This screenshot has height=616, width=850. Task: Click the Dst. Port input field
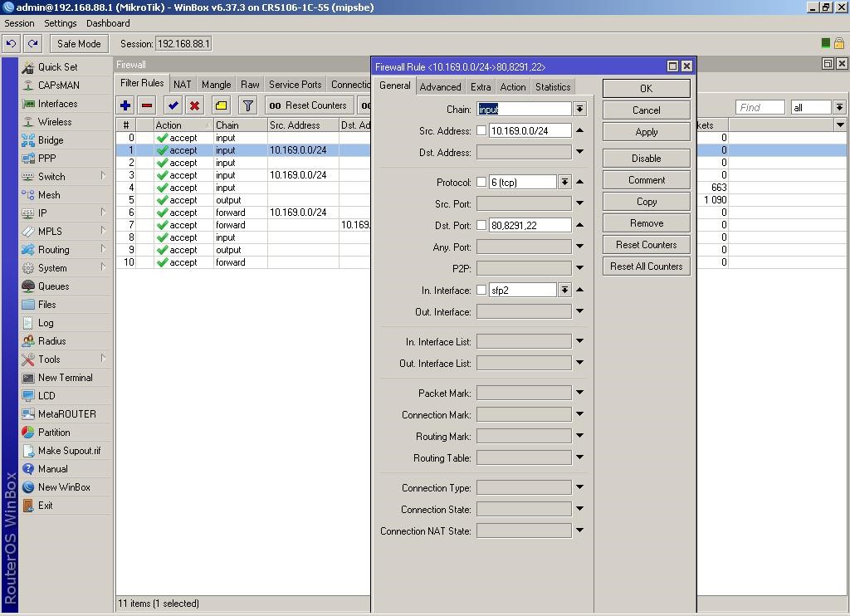click(530, 225)
